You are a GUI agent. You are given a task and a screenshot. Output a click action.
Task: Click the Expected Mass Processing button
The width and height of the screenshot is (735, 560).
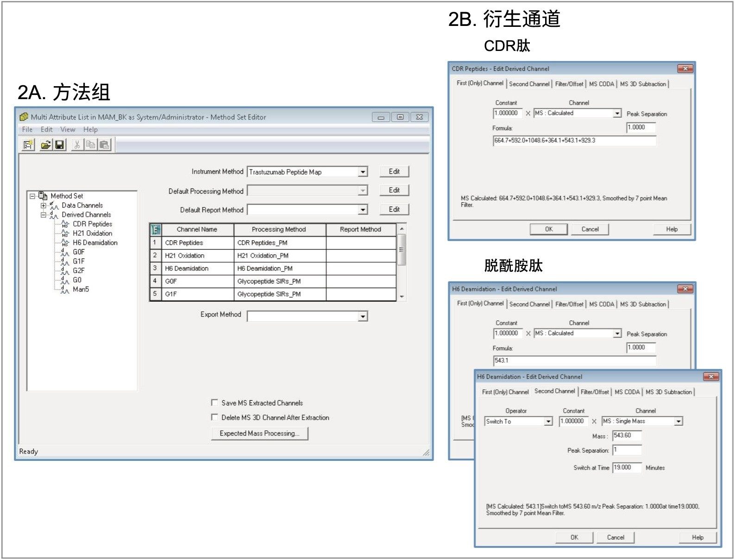coord(259,434)
